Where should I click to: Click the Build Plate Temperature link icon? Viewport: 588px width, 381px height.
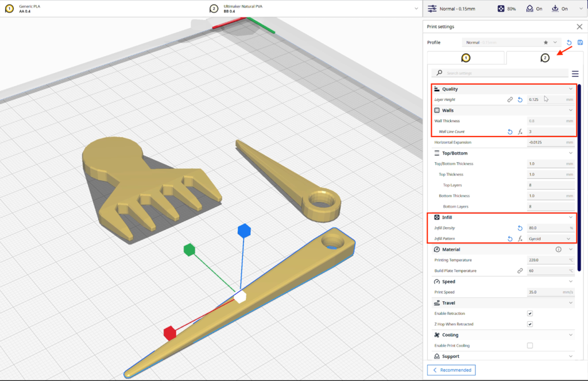point(520,270)
